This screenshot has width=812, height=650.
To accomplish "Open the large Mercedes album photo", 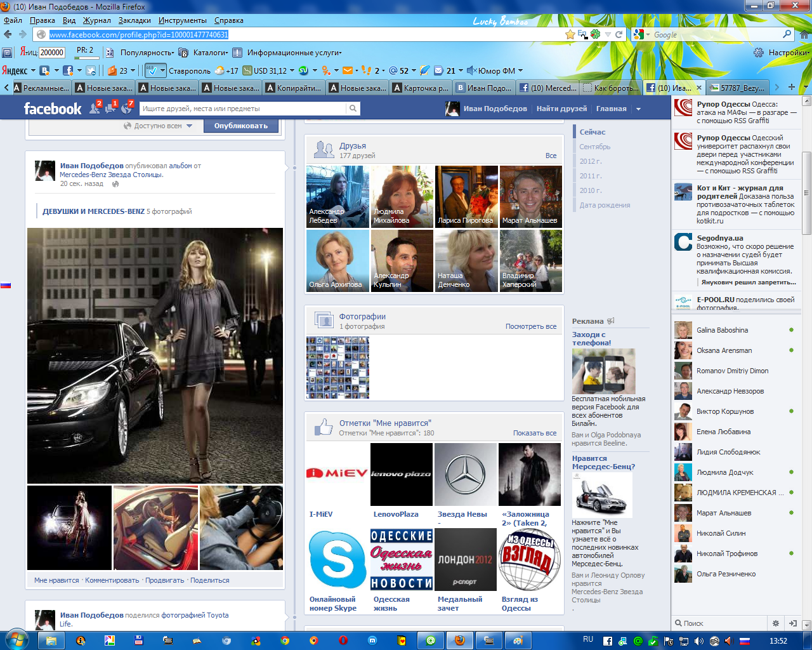I will coord(155,355).
